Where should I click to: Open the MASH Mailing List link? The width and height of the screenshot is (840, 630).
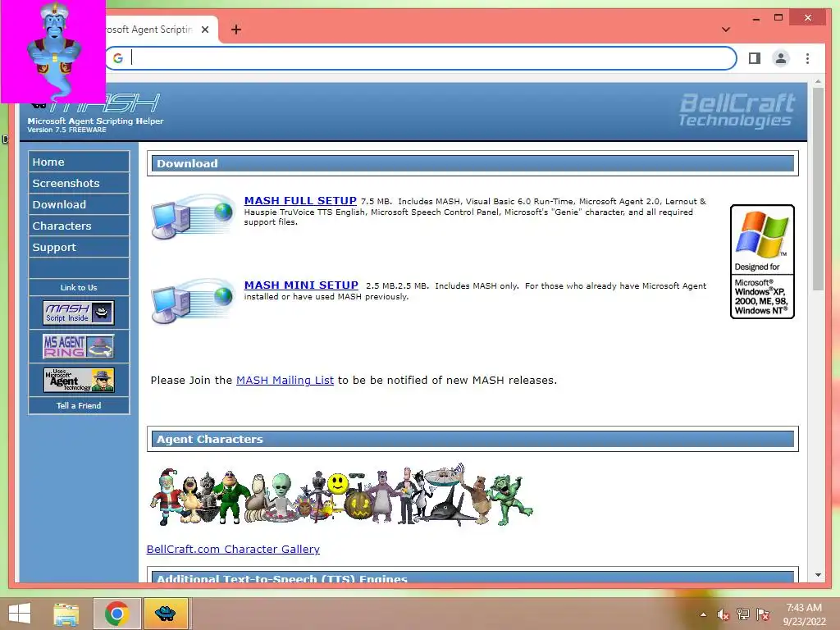[285, 380]
